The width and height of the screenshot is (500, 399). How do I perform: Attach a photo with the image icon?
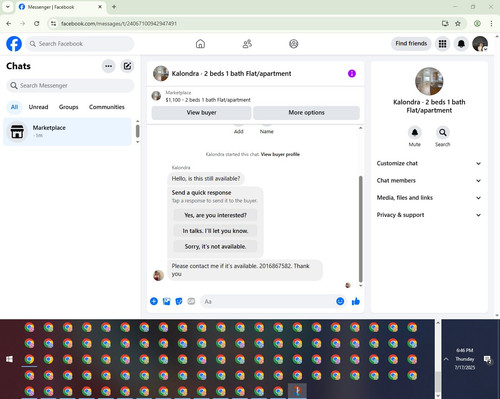tap(166, 301)
